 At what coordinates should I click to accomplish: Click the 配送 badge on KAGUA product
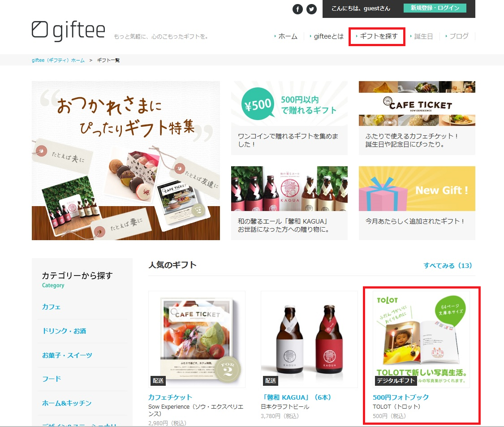[270, 381]
